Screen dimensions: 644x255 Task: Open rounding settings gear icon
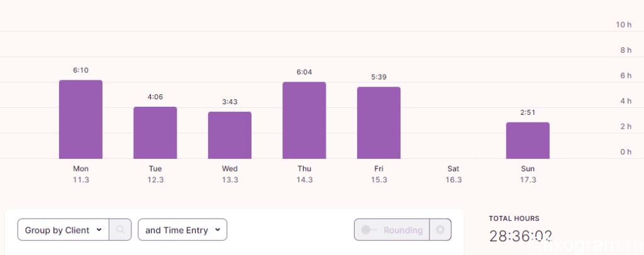coord(440,230)
